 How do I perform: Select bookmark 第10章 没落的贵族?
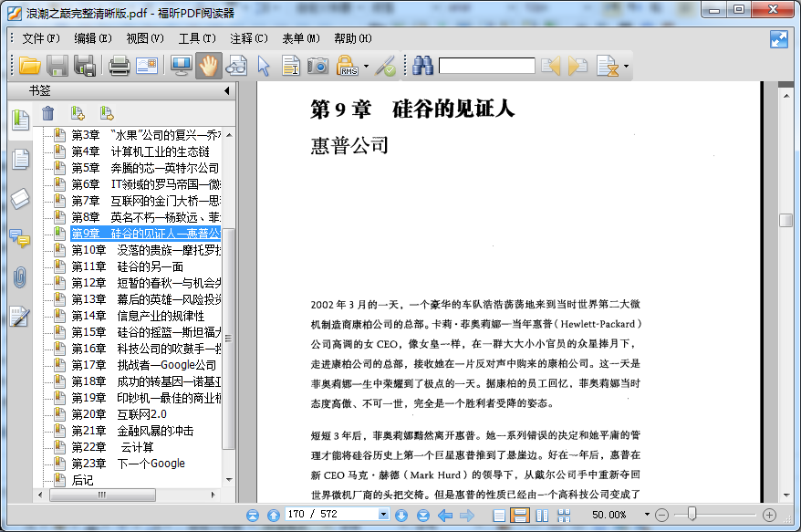[x=146, y=250]
